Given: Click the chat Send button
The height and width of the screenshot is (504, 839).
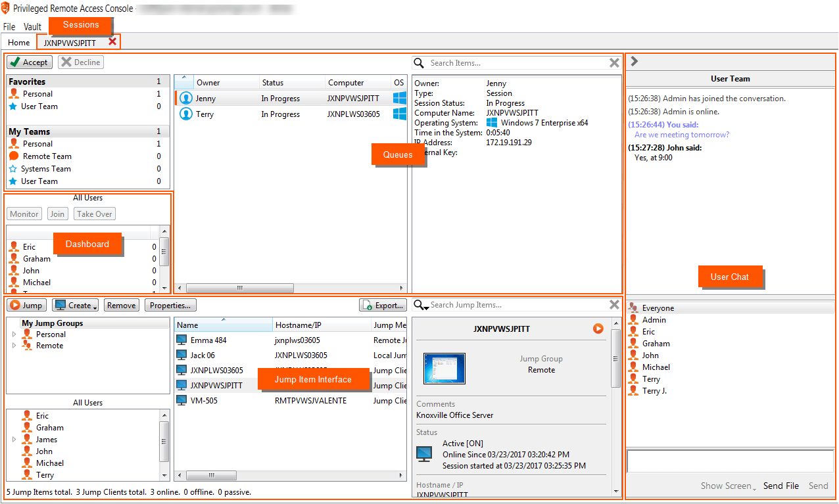Looking at the screenshot, I should (819, 486).
